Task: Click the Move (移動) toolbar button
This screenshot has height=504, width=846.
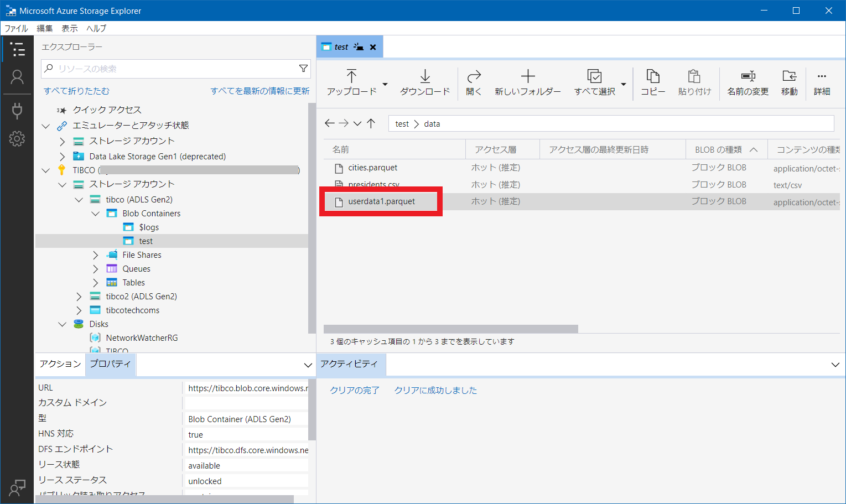Action: pyautogui.click(x=790, y=83)
